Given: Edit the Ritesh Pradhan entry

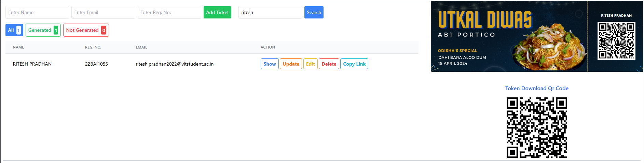Looking at the screenshot, I should click(311, 64).
